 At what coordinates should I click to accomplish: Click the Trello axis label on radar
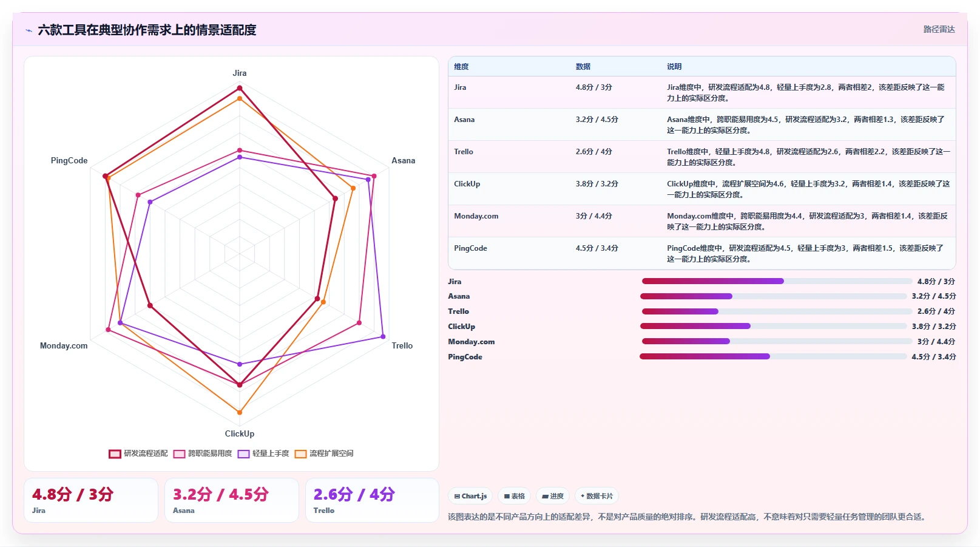[x=402, y=345]
